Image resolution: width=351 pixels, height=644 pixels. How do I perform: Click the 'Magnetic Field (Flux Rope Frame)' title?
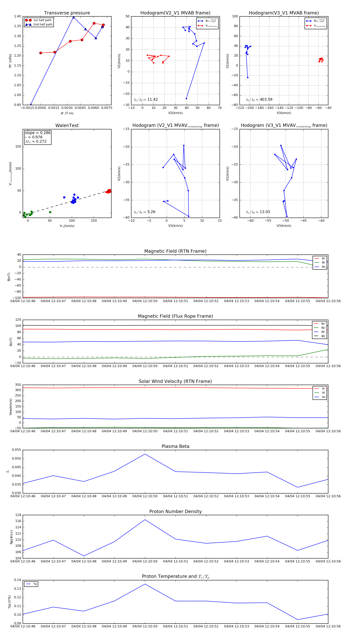[175, 316]
